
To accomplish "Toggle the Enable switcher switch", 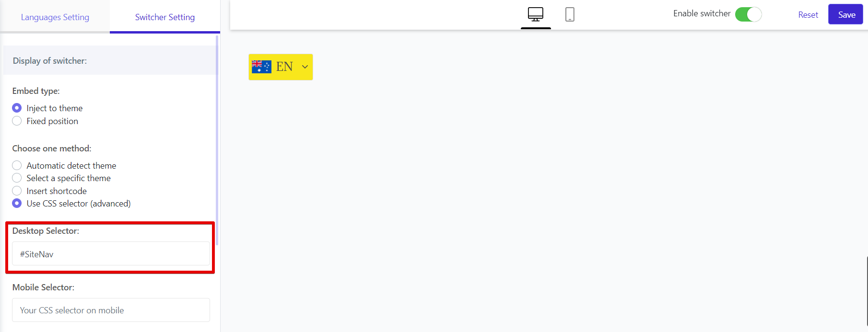I will tap(748, 14).
